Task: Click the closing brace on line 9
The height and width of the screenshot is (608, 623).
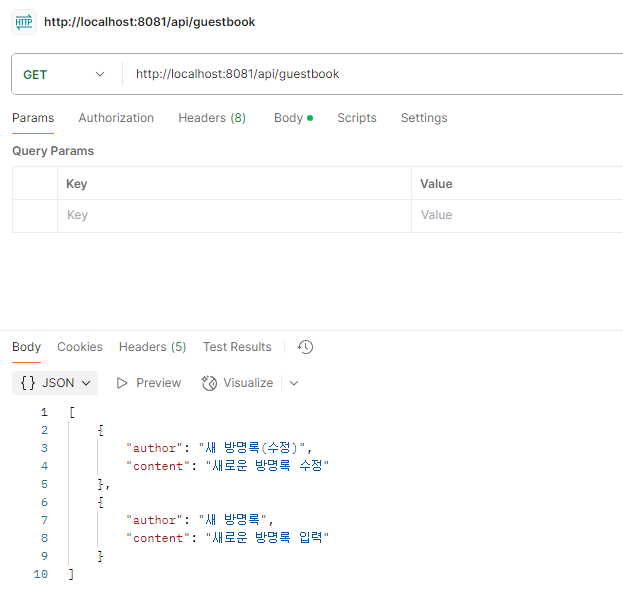Action: pyautogui.click(x=100, y=556)
